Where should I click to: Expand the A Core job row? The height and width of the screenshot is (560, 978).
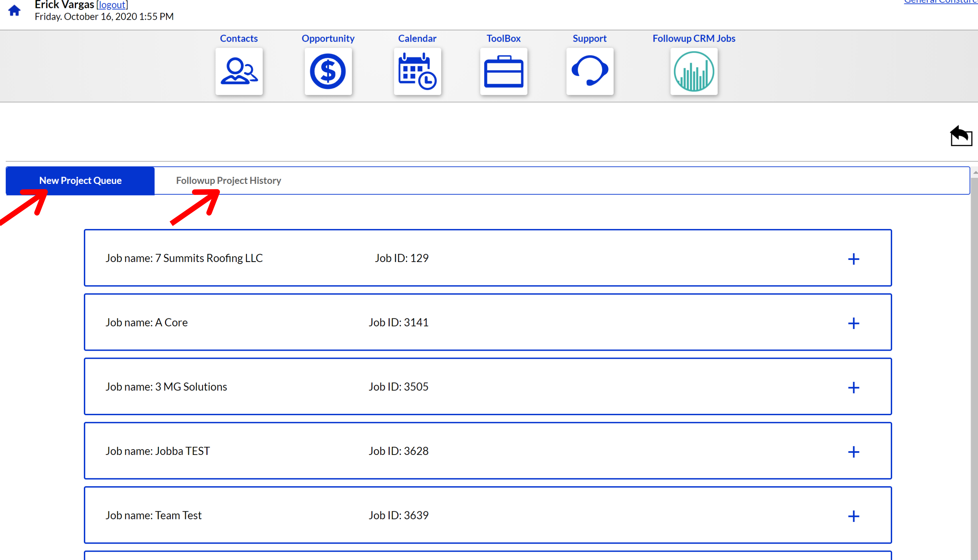click(x=853, y=323)
